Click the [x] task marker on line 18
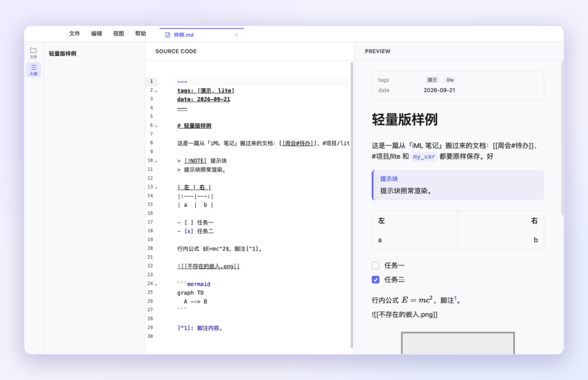588x380 pixels. click(188, 231)
